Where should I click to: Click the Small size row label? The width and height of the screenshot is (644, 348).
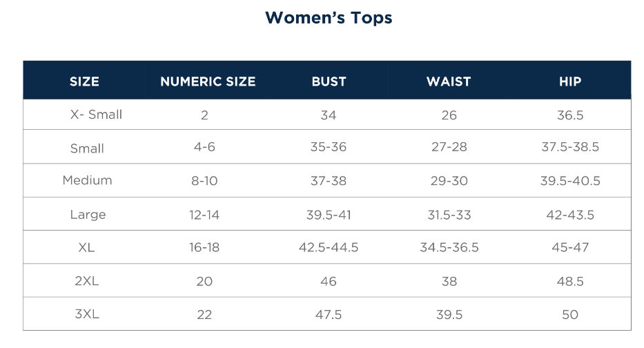[x=87, y=148]
